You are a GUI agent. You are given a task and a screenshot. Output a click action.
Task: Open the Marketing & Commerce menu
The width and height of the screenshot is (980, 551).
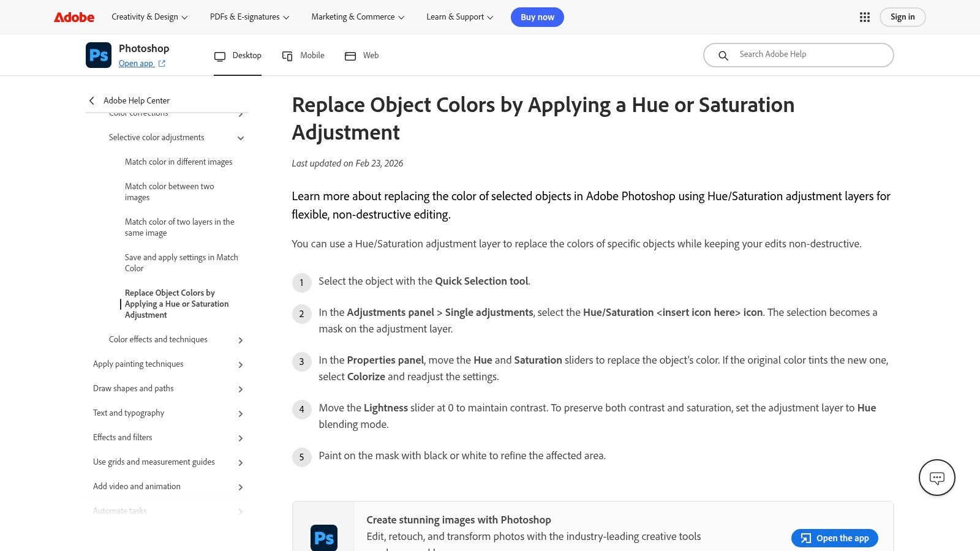point(358,17)
